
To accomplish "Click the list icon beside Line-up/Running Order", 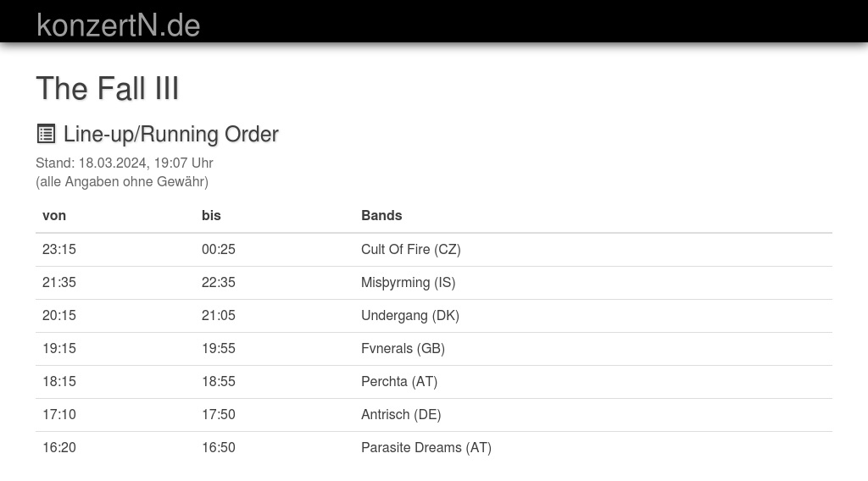I will tap(46, 134).
